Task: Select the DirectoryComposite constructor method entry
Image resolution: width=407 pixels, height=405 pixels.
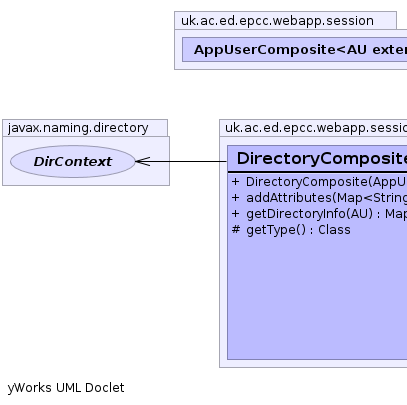Action: [x=319, y=182]
